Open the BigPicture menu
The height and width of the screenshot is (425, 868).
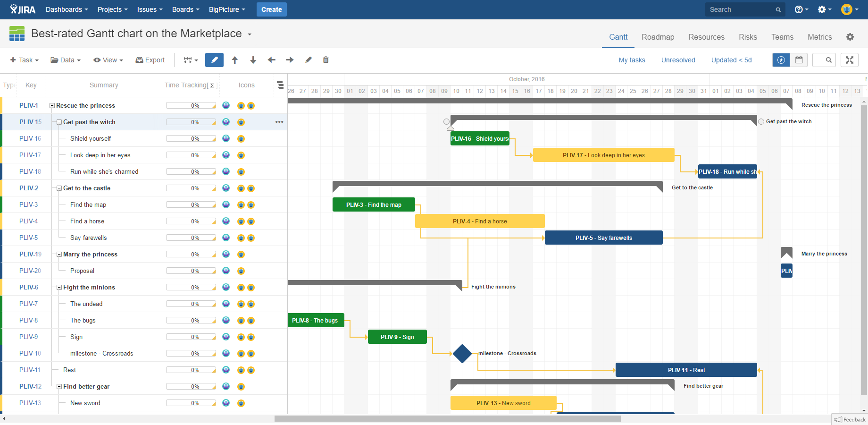[227, 9]
